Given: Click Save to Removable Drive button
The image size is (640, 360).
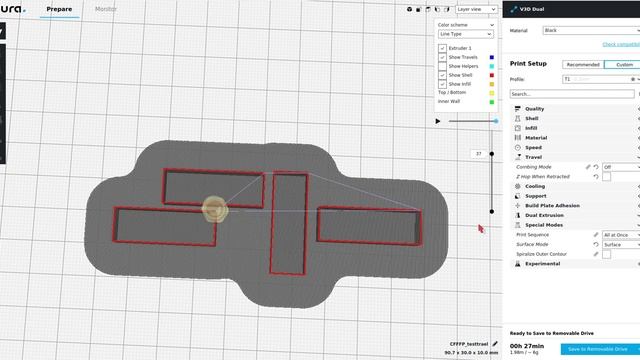Looking at the screenshot, I should click(x=600, y=349).
